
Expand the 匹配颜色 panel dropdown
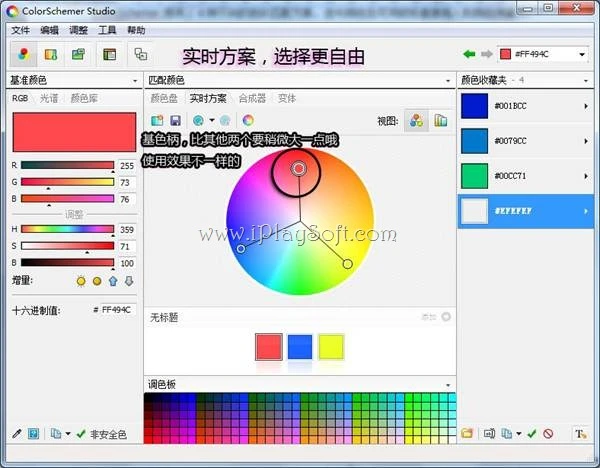click(448, 81)
